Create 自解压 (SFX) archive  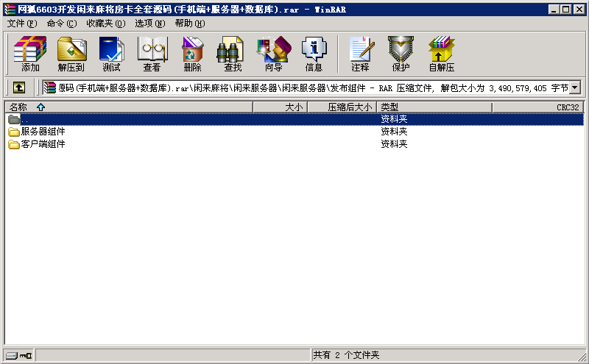(x=441, y=54)
